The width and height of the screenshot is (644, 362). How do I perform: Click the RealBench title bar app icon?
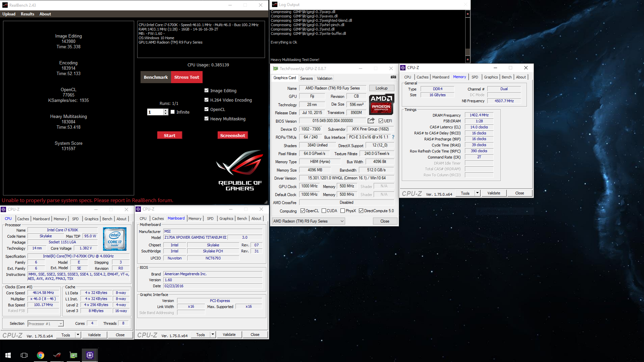pos(5,5)
